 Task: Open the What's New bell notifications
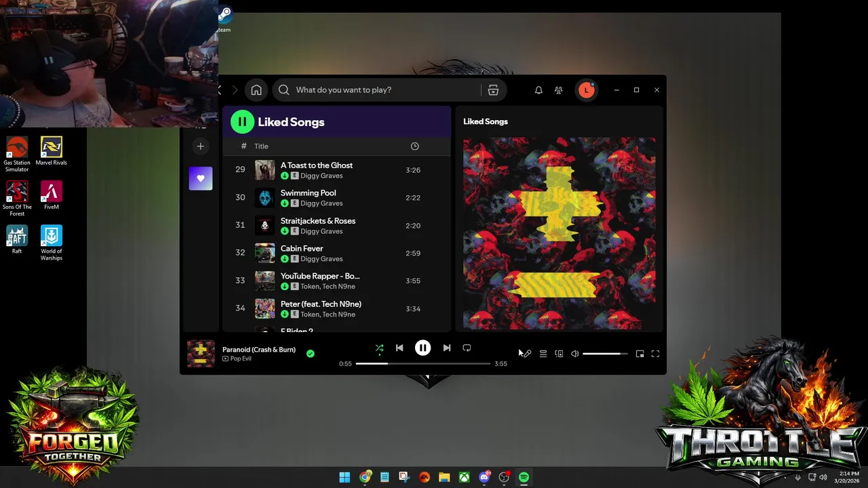[x=538, y=90]
